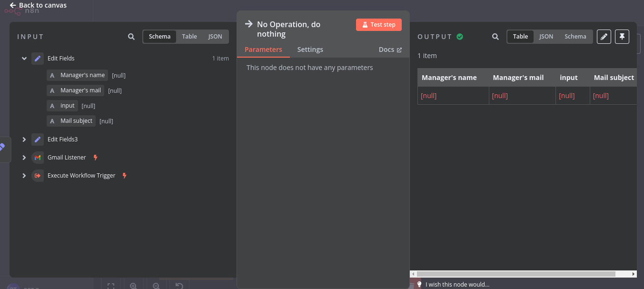Click the Edit Fields pencil node icon

tap(38, 59)
